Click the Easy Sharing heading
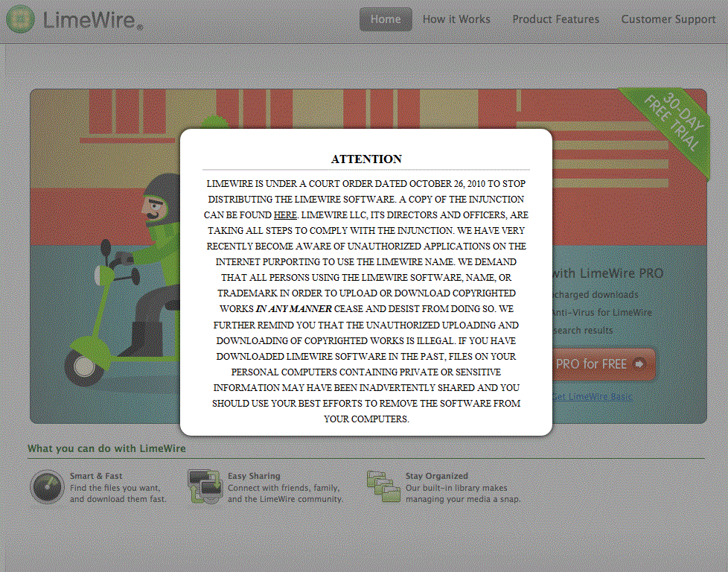 pyautogui.click(x=254, y=476)
